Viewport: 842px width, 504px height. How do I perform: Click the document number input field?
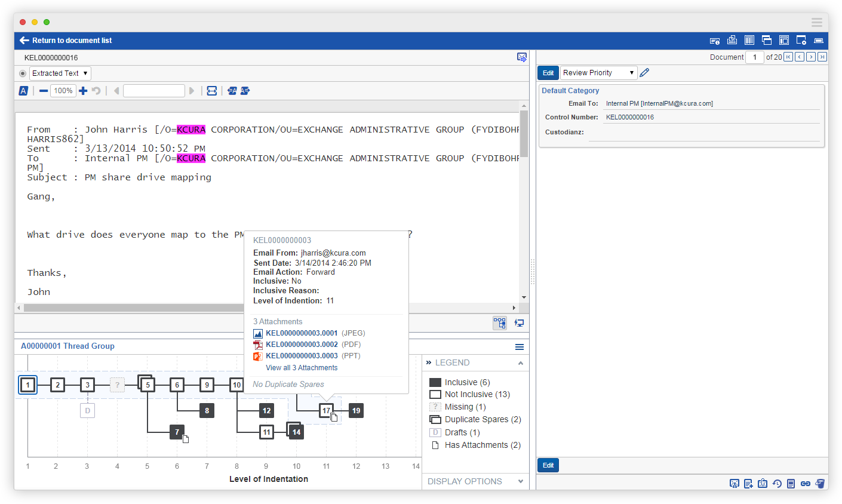[755, 57]
